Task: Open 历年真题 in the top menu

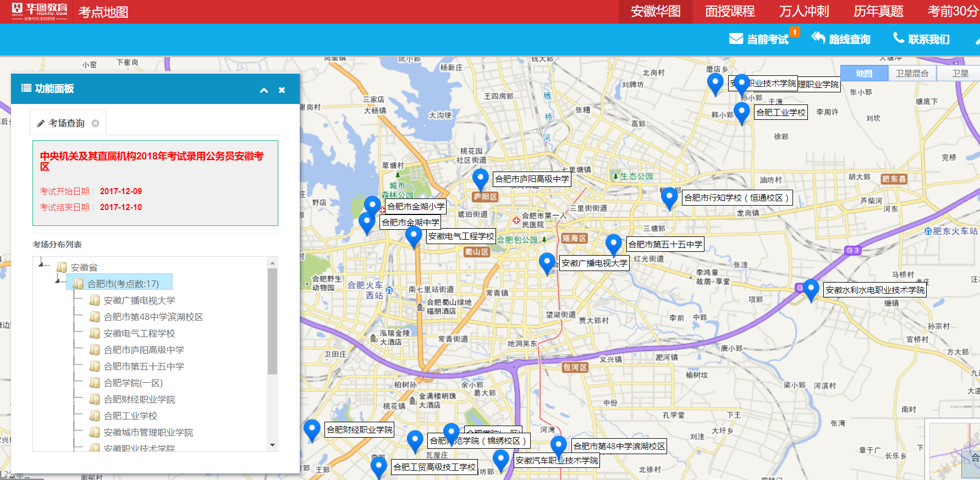Action: point(878,11)
